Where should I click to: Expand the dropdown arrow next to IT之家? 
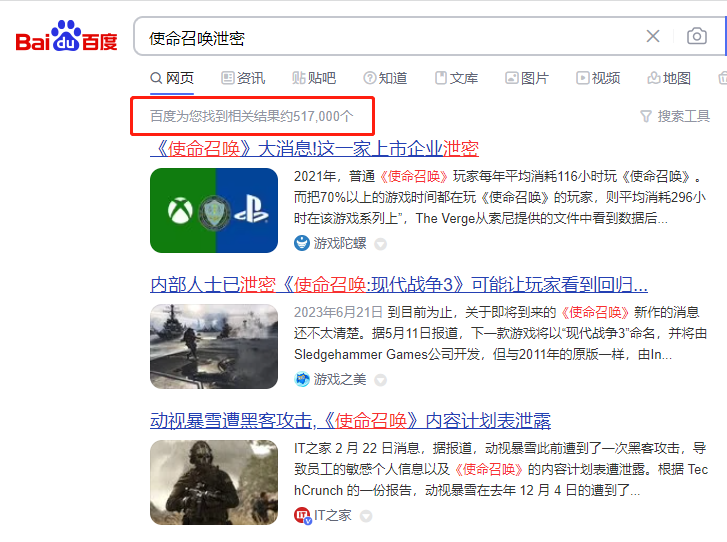366,516
